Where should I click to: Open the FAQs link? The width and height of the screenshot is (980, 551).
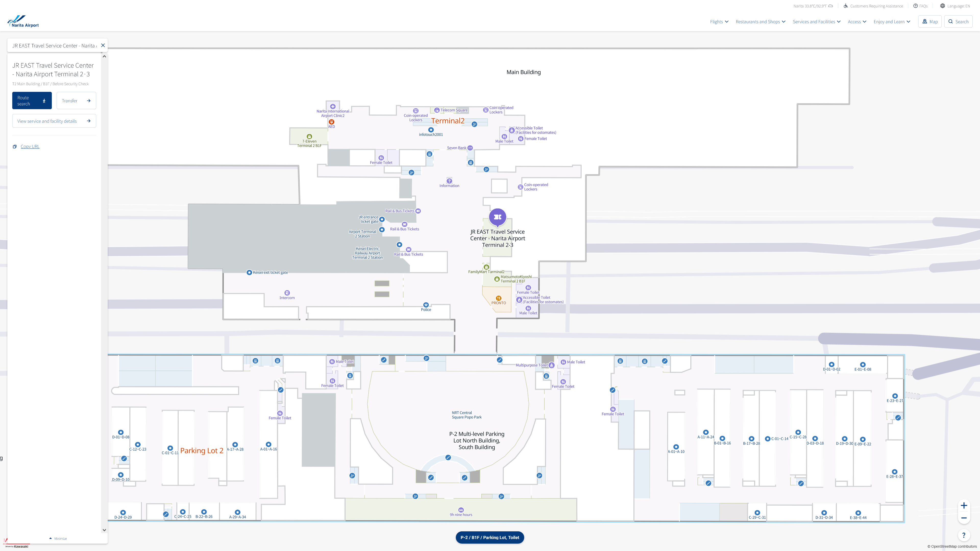click(920, 6)
